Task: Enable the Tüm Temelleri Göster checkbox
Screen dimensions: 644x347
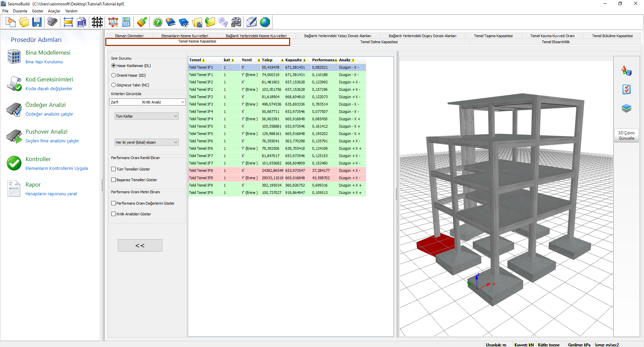Action: (x=114, y=169)
